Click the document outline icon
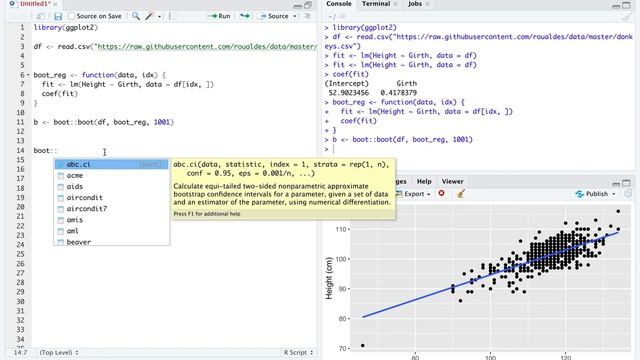640x360 pixels. (x=307, y=16)
